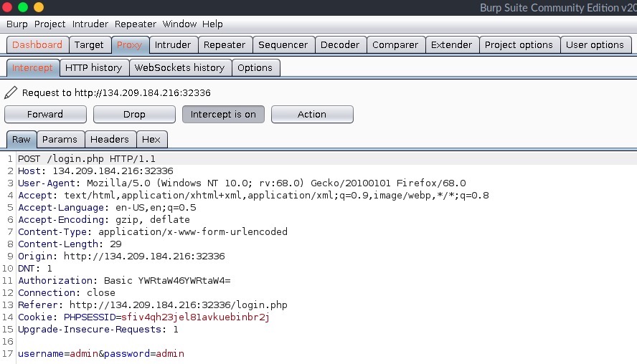Open the Comparer tab
Screen dimensions: 637x364
pyautogui.click(x=395, y=44)
